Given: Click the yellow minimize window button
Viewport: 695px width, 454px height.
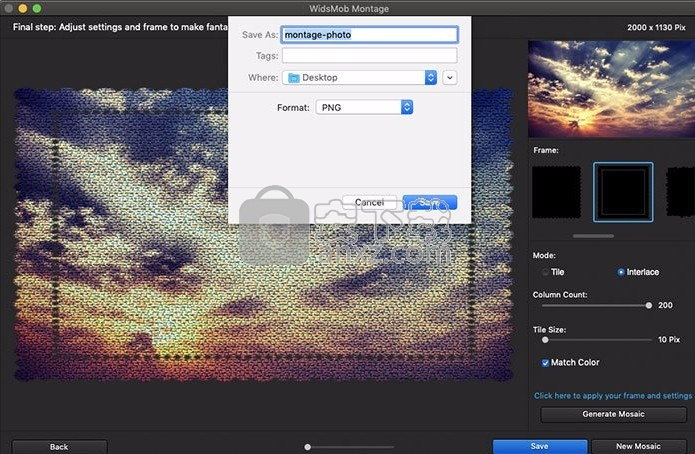Looking at the screenshot, I should coord(22,8).
